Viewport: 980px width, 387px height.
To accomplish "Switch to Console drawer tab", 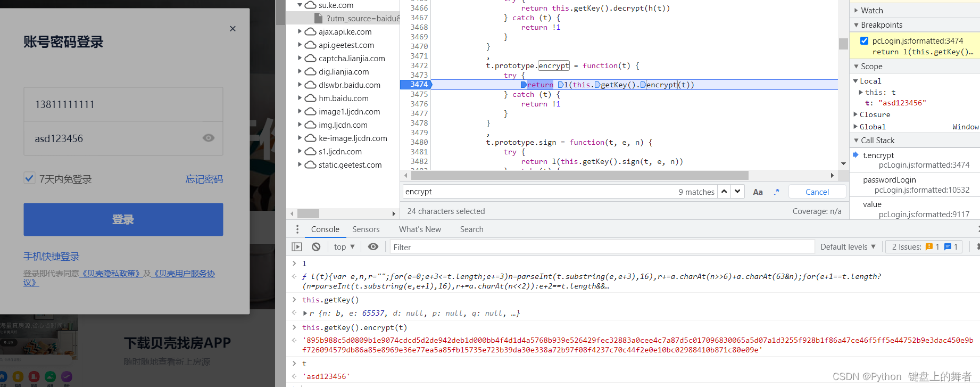I will tap(325, 229).
